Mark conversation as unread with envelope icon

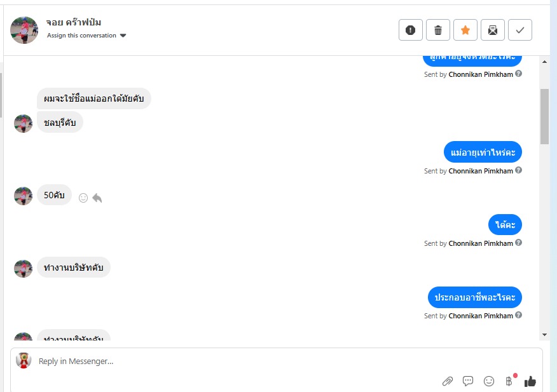(x=493, y=30)
